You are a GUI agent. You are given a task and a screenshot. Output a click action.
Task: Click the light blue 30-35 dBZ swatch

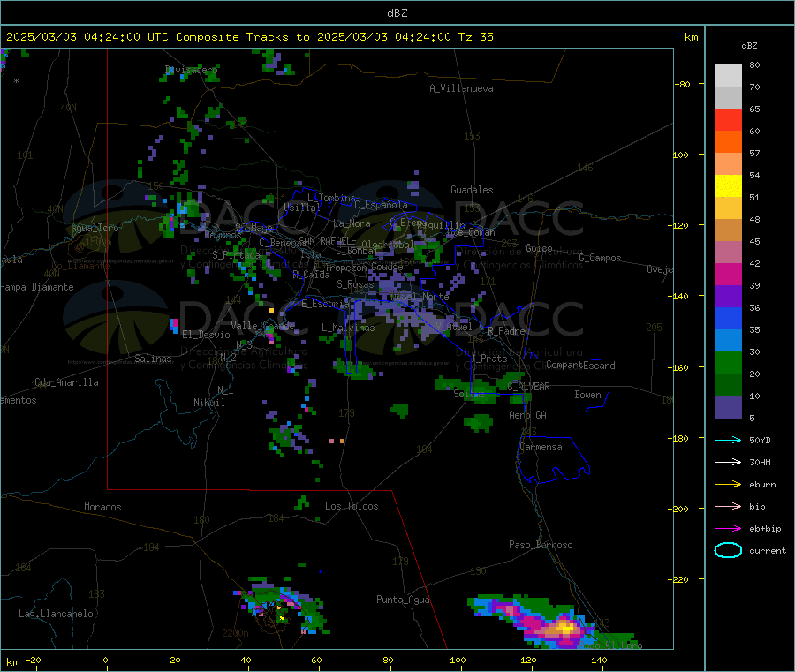point(728,341)
